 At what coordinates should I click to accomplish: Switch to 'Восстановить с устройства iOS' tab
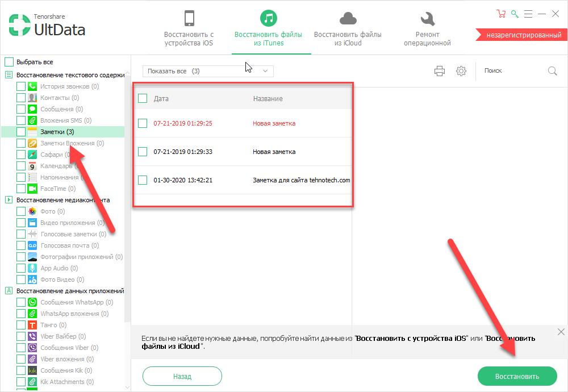tap(189, 28)
